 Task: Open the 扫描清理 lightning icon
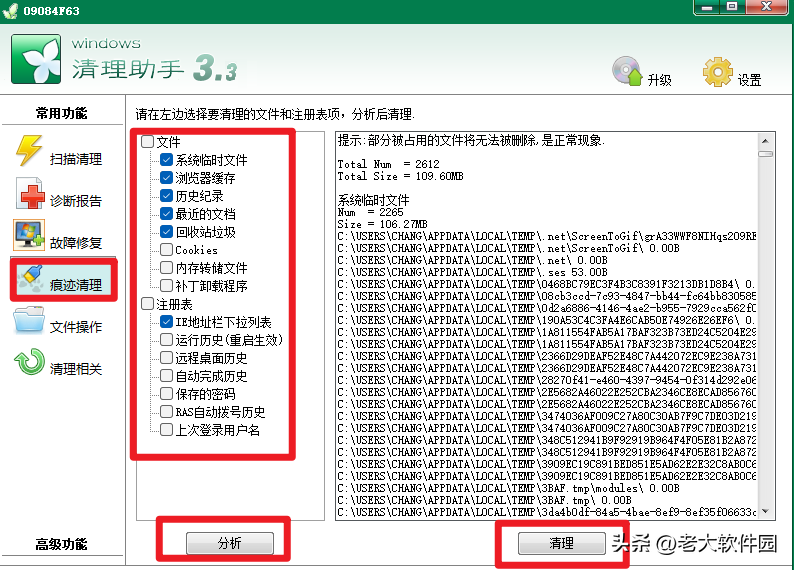pos(29,150)
